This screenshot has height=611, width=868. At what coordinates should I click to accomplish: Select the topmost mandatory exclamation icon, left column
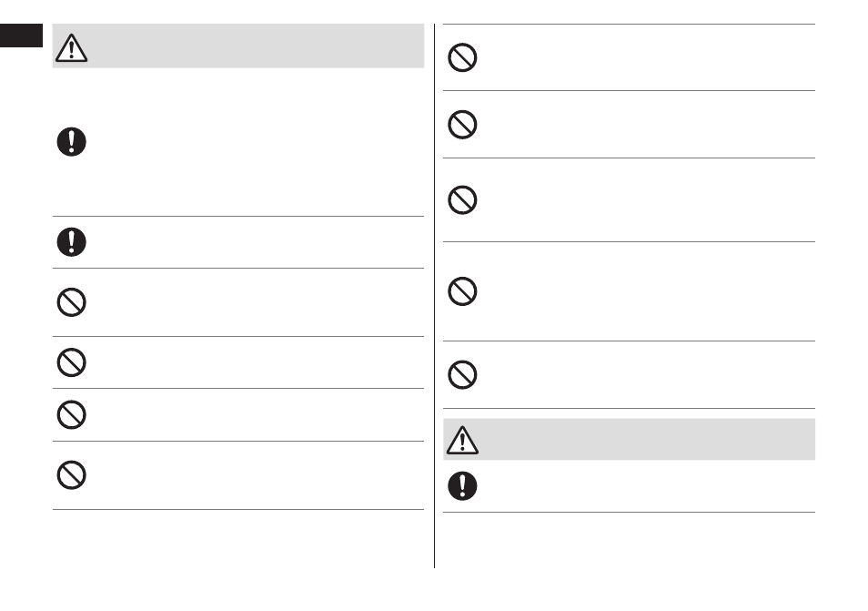click(71, 142)
